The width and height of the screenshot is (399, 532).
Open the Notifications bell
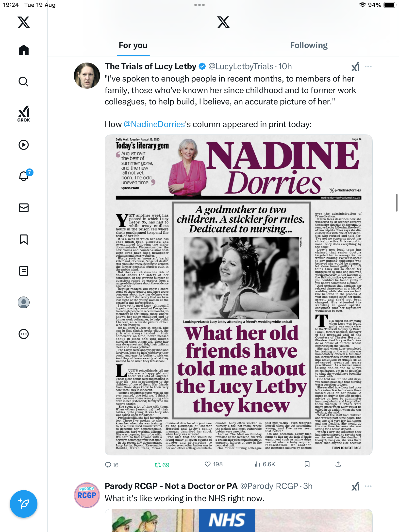24,176
